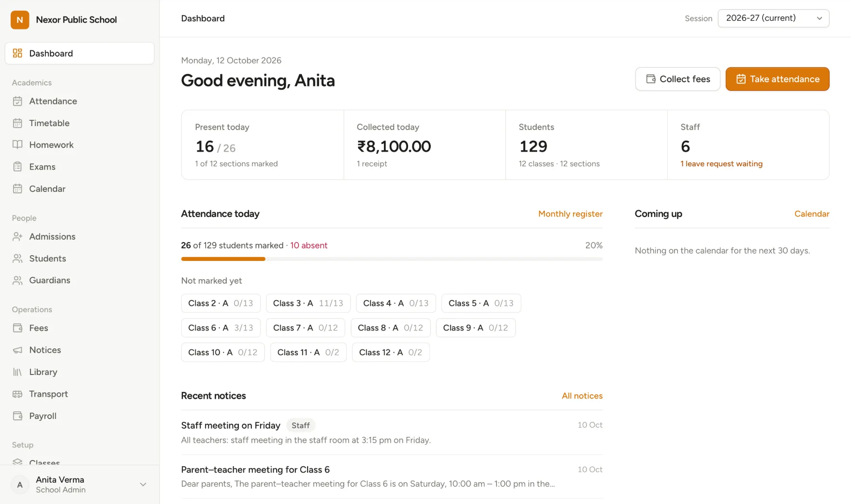
Task: Click the Library books icon
Action: tap(17, 372)
